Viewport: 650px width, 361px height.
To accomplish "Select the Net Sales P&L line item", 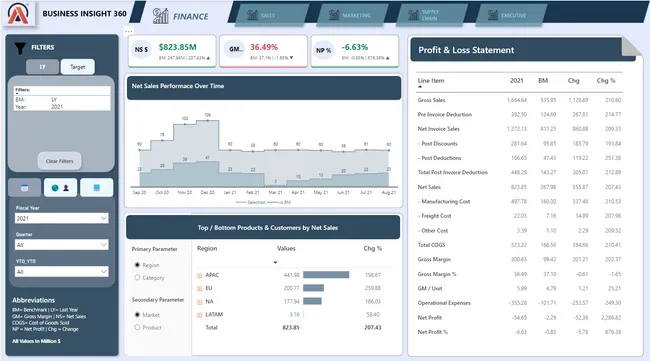I will [429, 187].
